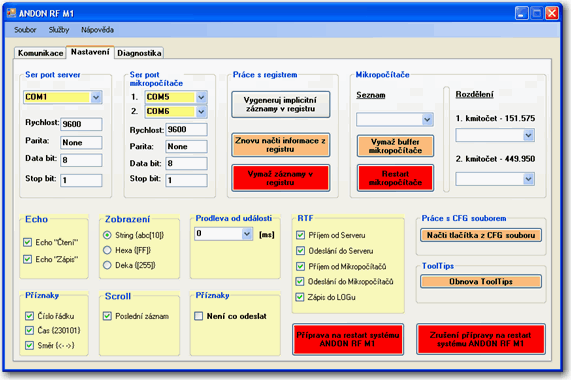571x380 pixels.
Task: Click Znovu načti informace z registru
Action: click(280, 145)
